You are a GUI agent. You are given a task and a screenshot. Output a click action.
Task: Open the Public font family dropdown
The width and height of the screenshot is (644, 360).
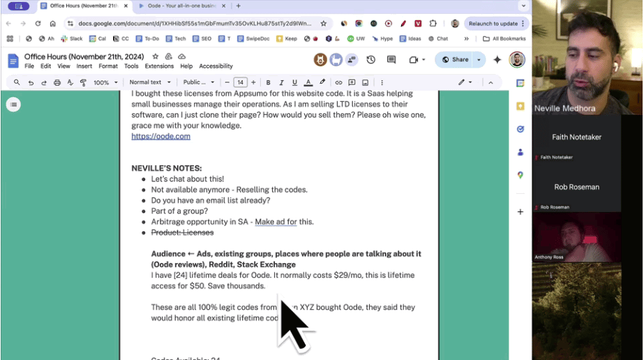click(x=199, y=82)
